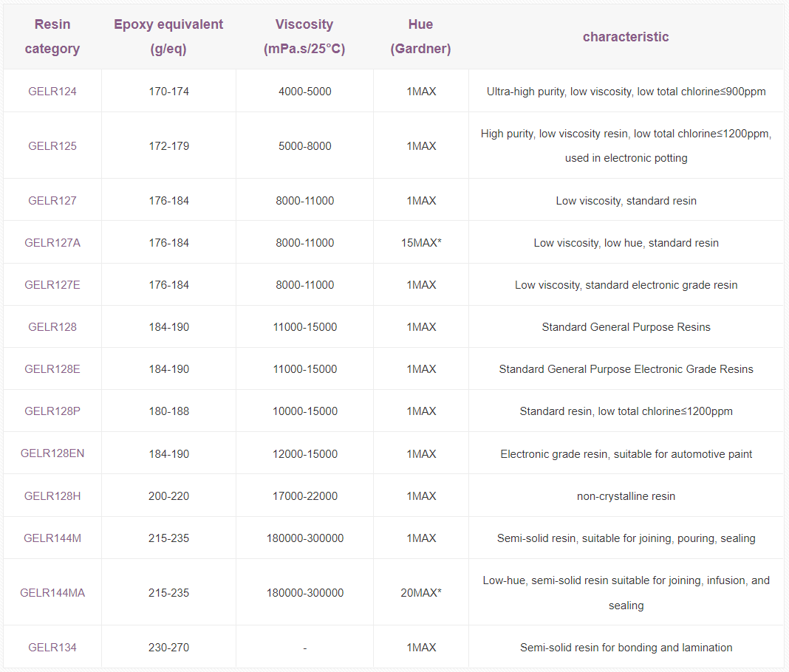Click the GELR125 product link
The image size is (789, 672).
click(52, 146)
